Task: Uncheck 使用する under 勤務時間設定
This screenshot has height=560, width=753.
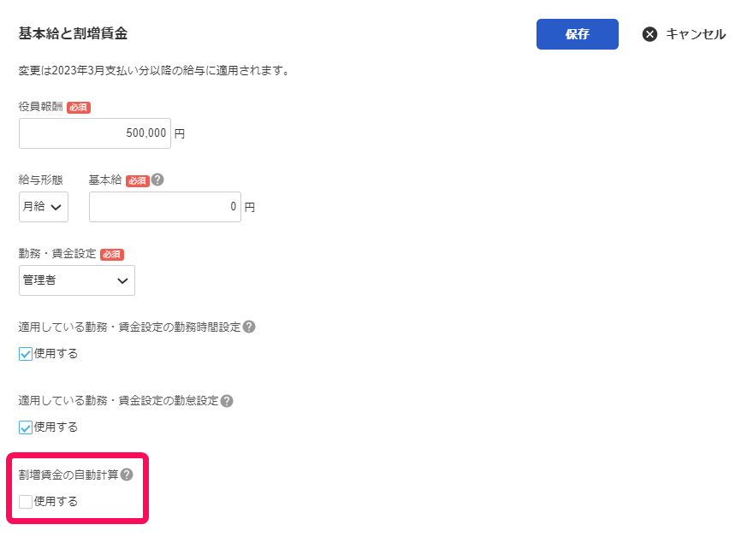Action: pyautogui.click(x=26, y=354)
